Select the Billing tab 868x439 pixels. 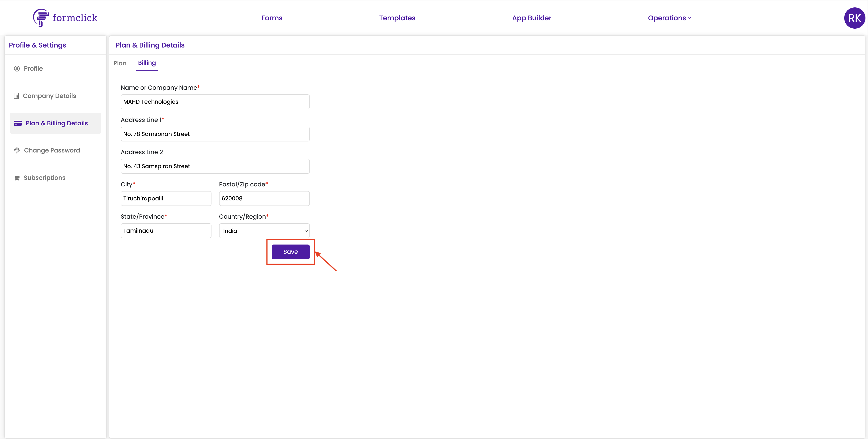147,63
